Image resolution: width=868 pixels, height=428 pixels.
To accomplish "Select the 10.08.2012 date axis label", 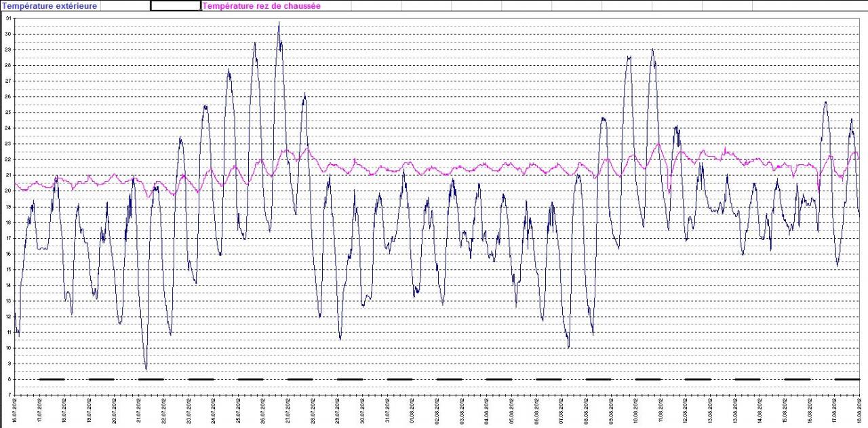I will 636,412.
